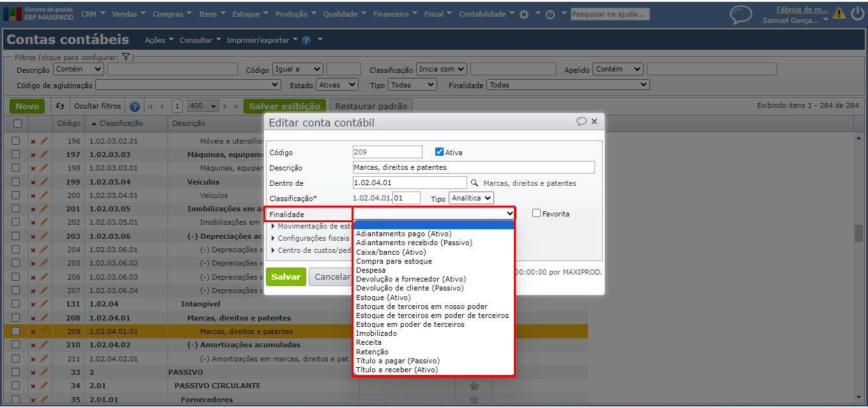Delete row 196 using red X
Screen dimensions: 868x408
coord(33,141)
